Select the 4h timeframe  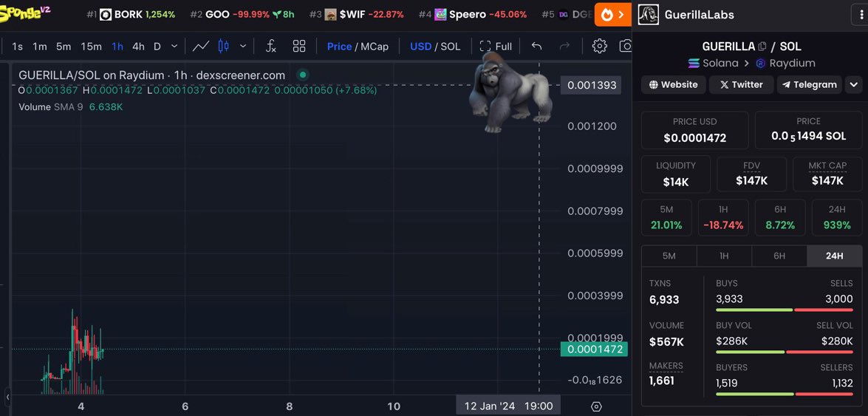pos(138,47)
